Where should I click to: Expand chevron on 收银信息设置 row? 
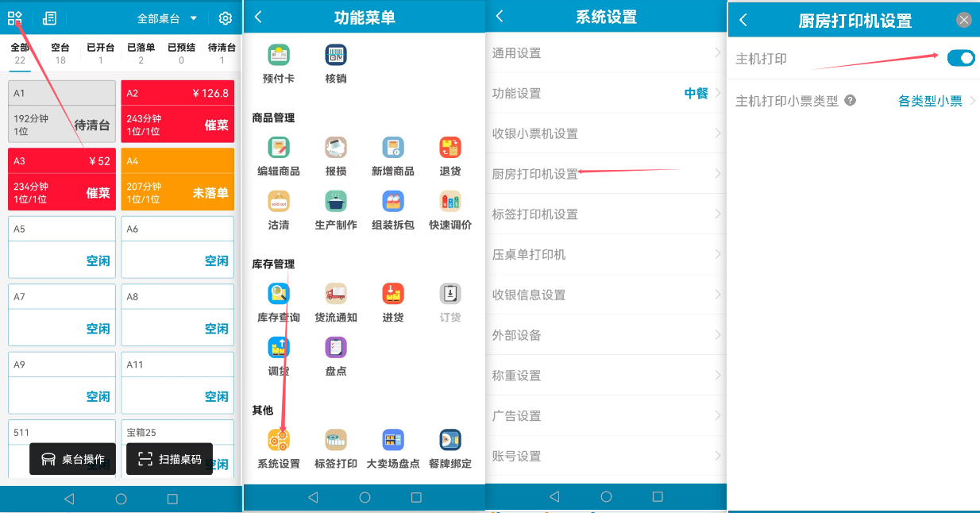(x=717, y=295)
